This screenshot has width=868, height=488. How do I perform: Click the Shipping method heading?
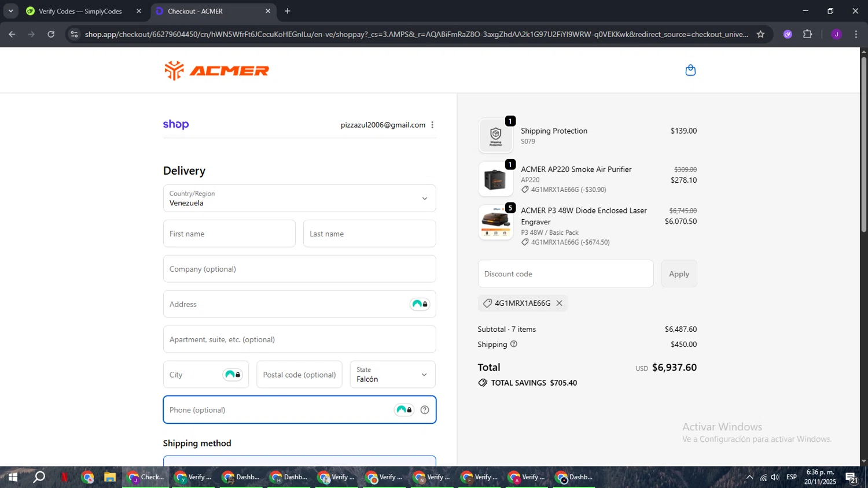click(x=197, y=443)
